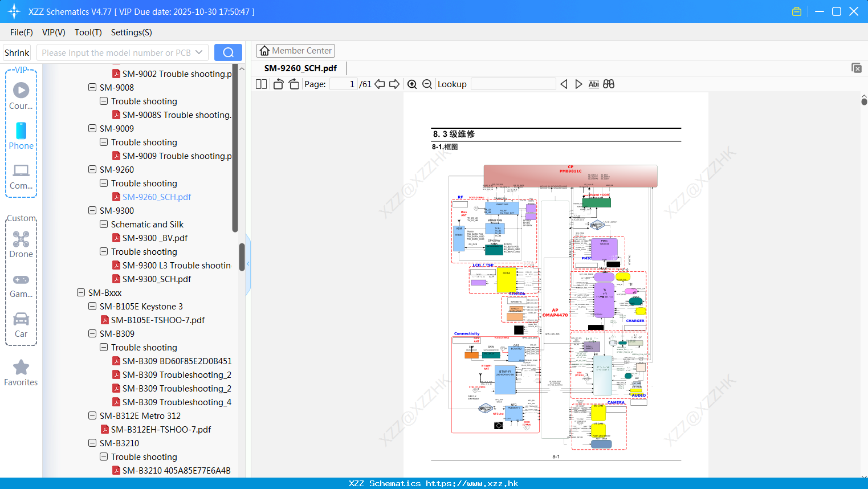Select the Phone category icon

[x=21, y=131]
